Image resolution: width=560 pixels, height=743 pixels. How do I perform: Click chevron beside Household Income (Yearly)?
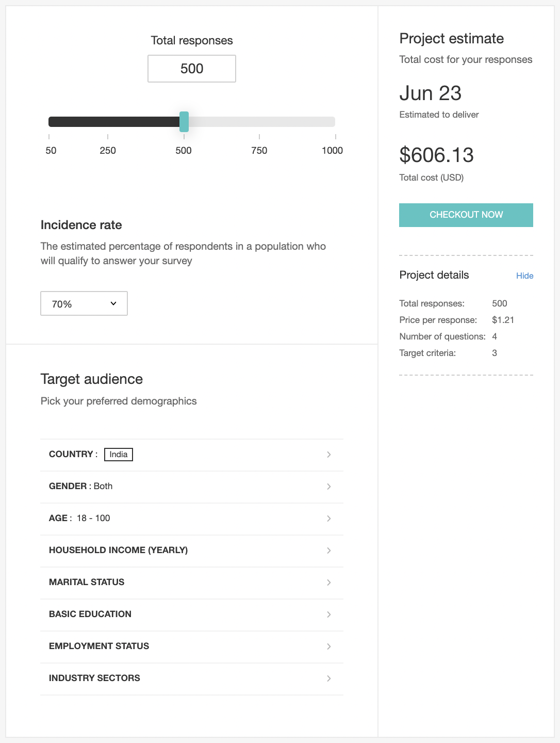(328, 551)
